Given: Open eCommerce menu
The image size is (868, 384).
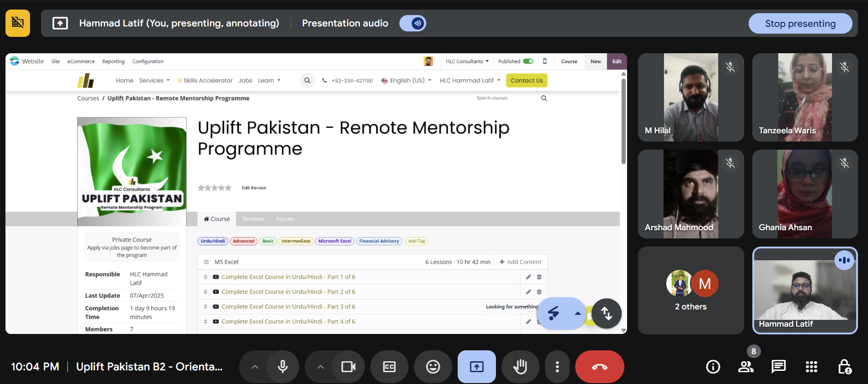Looking at the screenshot, I should point(81,61).
